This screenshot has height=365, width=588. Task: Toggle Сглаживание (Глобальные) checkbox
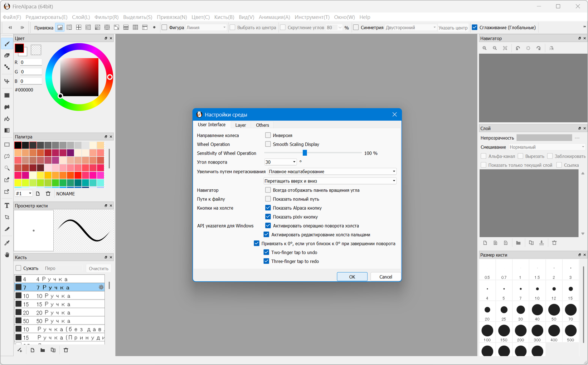pyautogui.click(x=475, y=28)
